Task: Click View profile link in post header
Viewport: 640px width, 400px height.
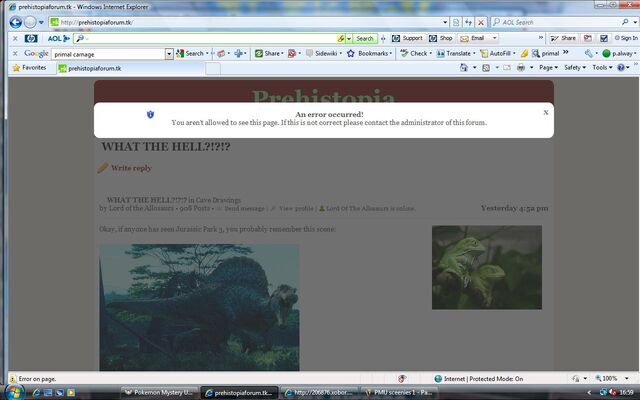Action: (x=296, y=209)
